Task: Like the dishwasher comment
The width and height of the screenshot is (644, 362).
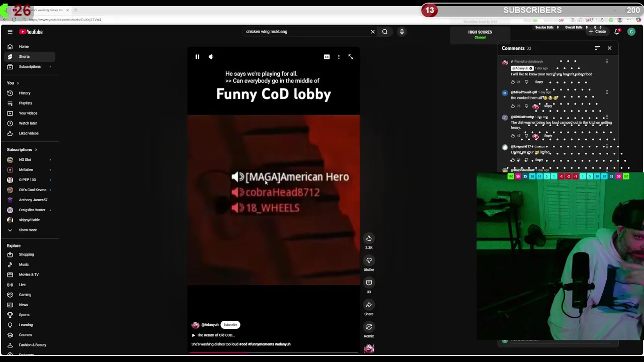Action: (513, 136)
